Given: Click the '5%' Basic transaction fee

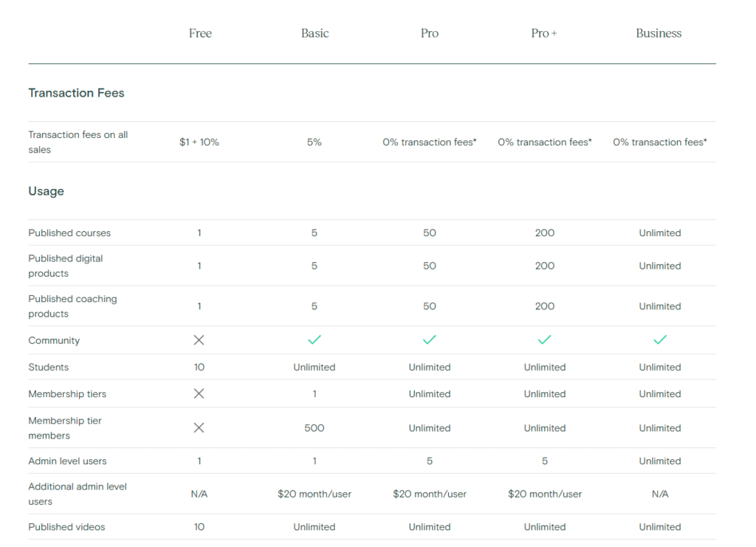Looking at the screenshot, I should click(x=315, y=142).
